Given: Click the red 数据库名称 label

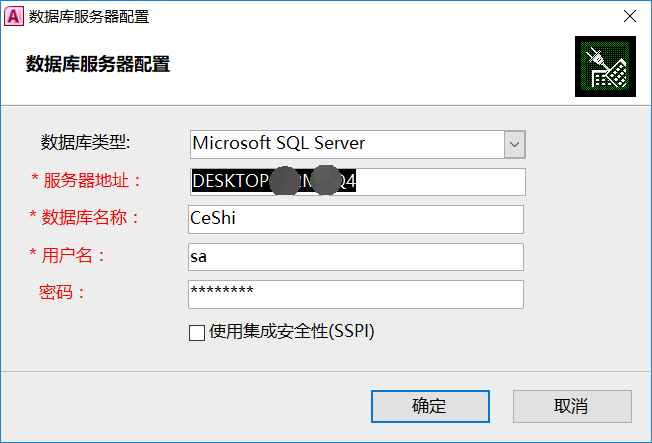Looking at the screenshot, I should click(x=84, y=217).
